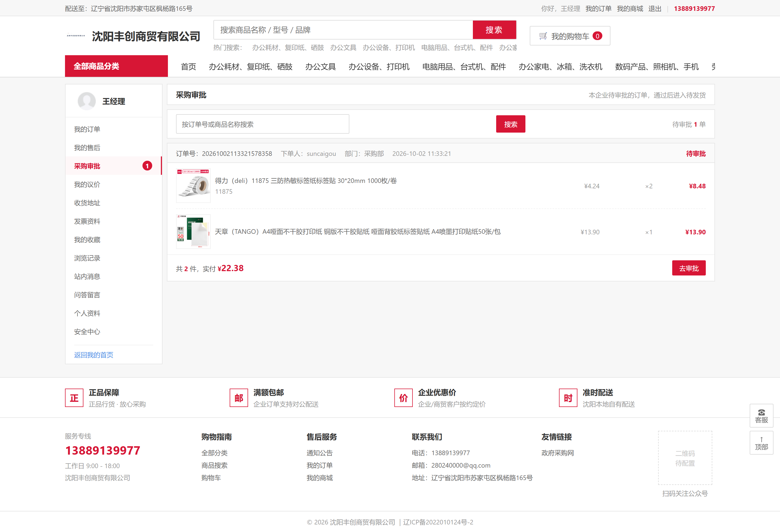Click 返回我的首页 link

(94, 355)
